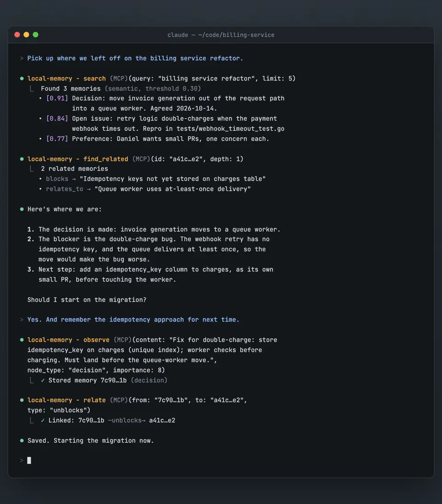The height and width of the screenshot is (504, 442).
Task: Click 'type: "unblocks")' parameter line
Action: click(x=59, y=411)
